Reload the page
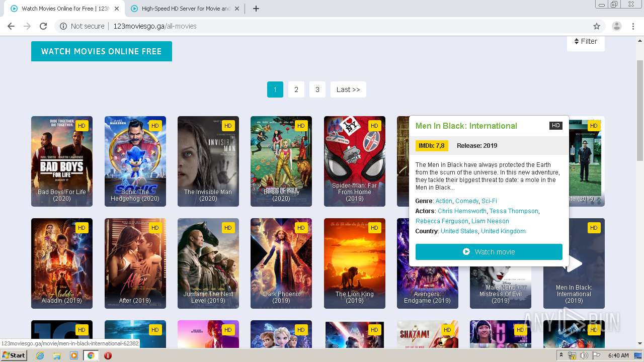644x362 pixels. pyautogui.click(x=43, y=26)
